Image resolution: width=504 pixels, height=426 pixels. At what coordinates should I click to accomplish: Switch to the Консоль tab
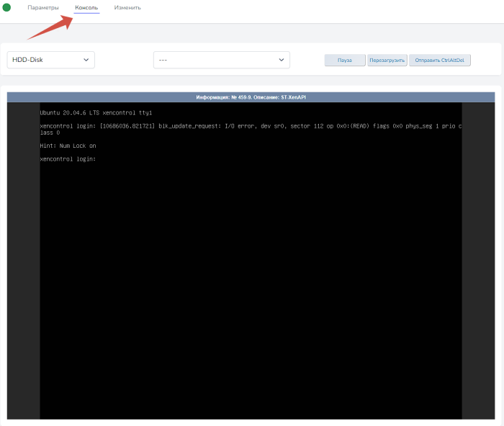pos(86,8)
